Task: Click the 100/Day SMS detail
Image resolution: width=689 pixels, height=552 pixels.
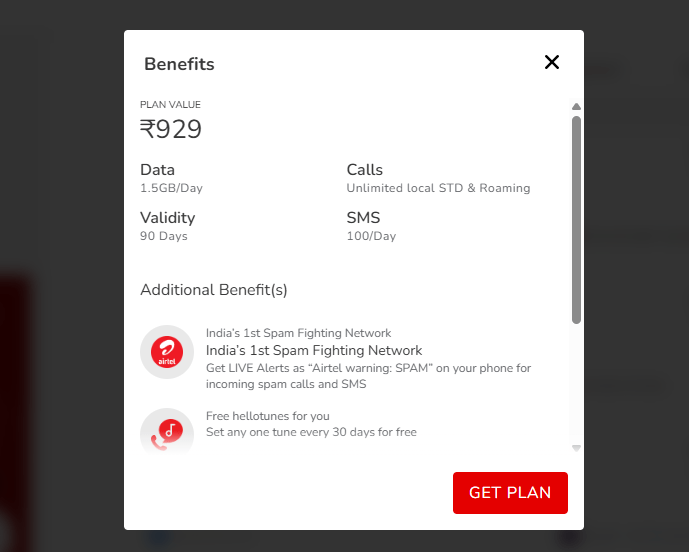Action: pos(371,236)
